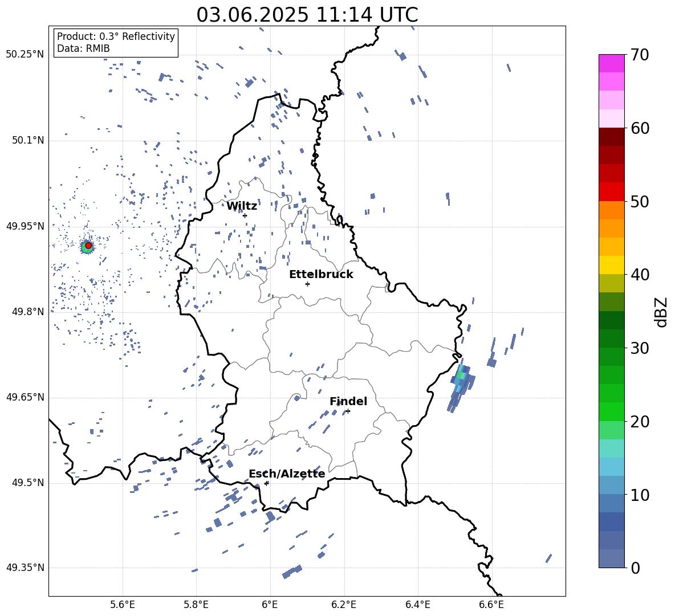Click the colorbar tick label 30
The image size is (675, 616).
(639, 348)
